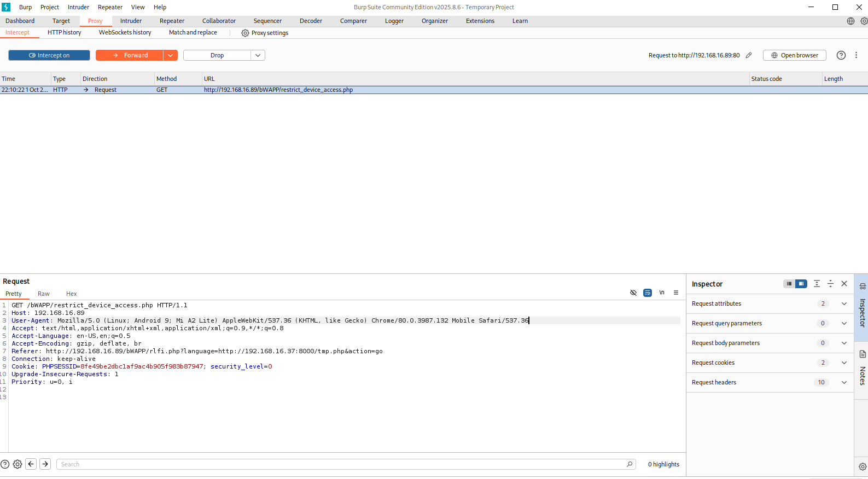Go to previous search match arrow
The width and height of the screenshot is (868, 479).
(x=31, y=464)
